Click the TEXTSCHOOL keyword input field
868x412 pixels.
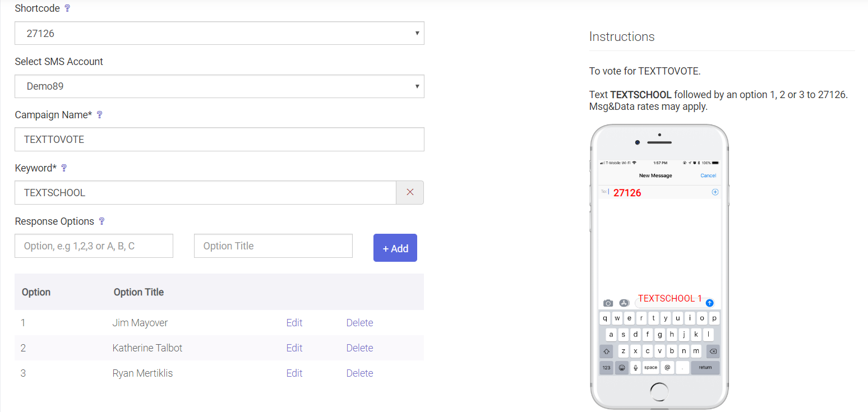205,192
